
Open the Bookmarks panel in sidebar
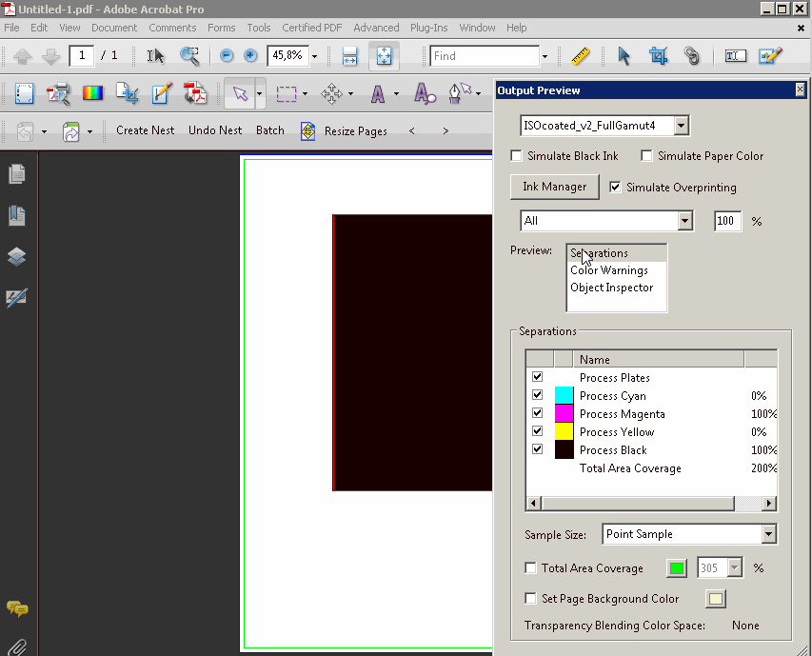tap(16, 216)
